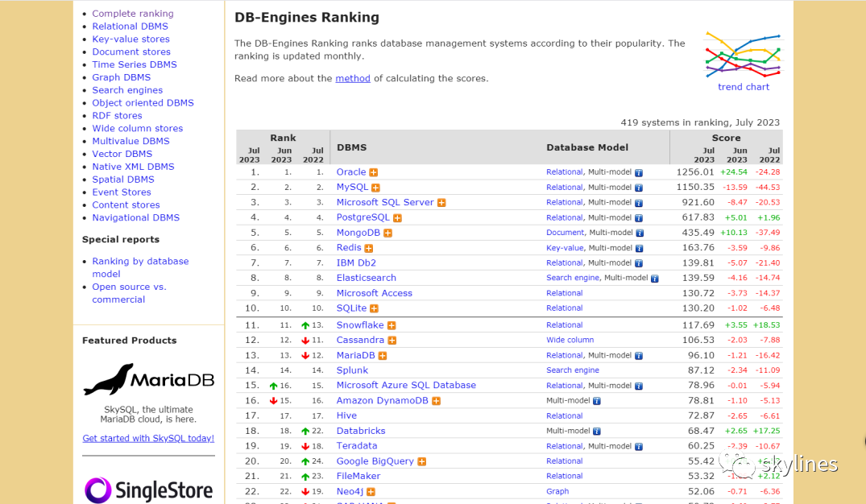Click the orange plus icon next to Oracle
This screenshot has width=866, height=504.
point(373,173)
